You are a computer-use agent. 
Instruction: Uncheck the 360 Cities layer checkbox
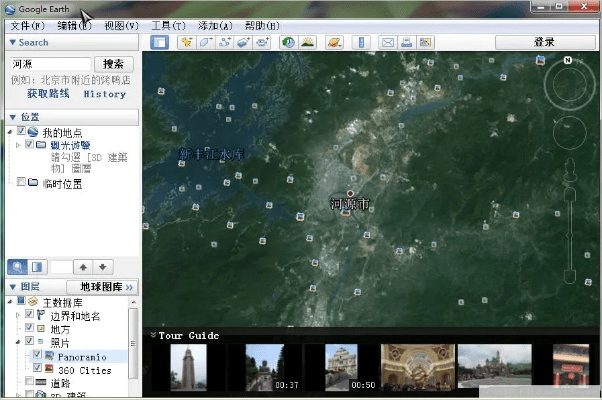point(37,369)
